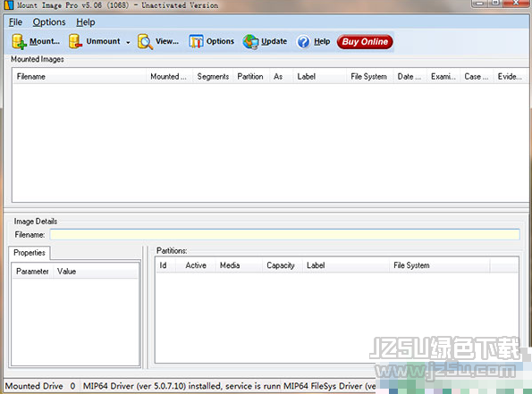532x394 pixels.
Task: Click the Mount disk image icon
Action: [19, 42]
